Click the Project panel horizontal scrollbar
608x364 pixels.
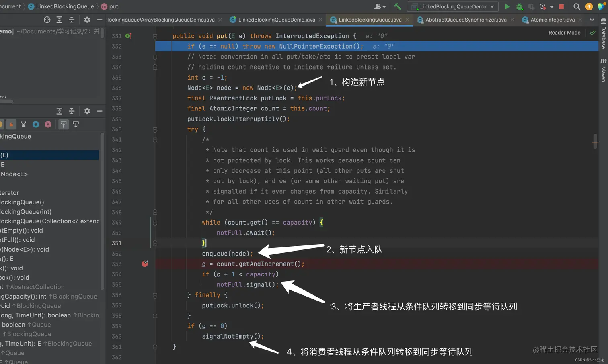(6, 101)
